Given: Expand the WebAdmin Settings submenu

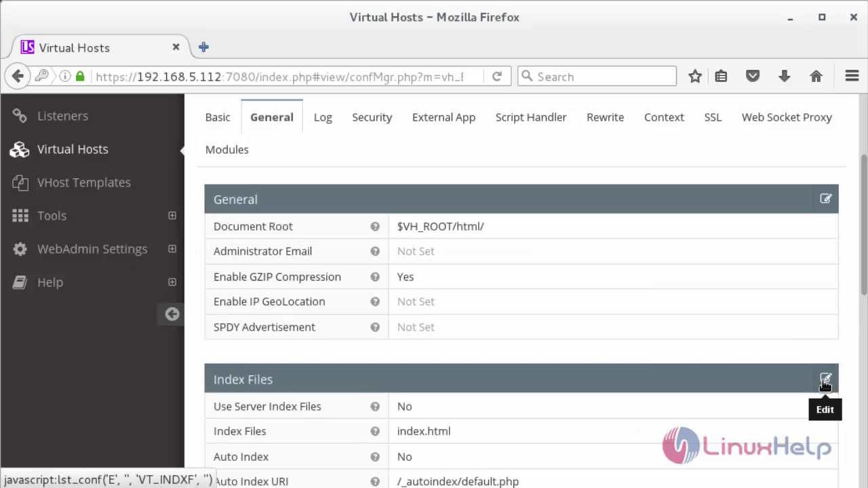Looking at the screenshot, I should coord(172,249).
